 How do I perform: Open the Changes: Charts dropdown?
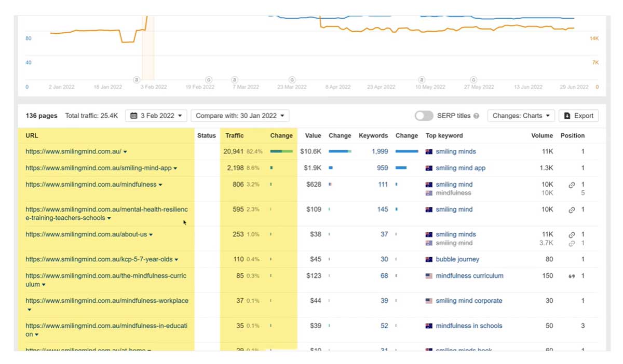point(521,116)
